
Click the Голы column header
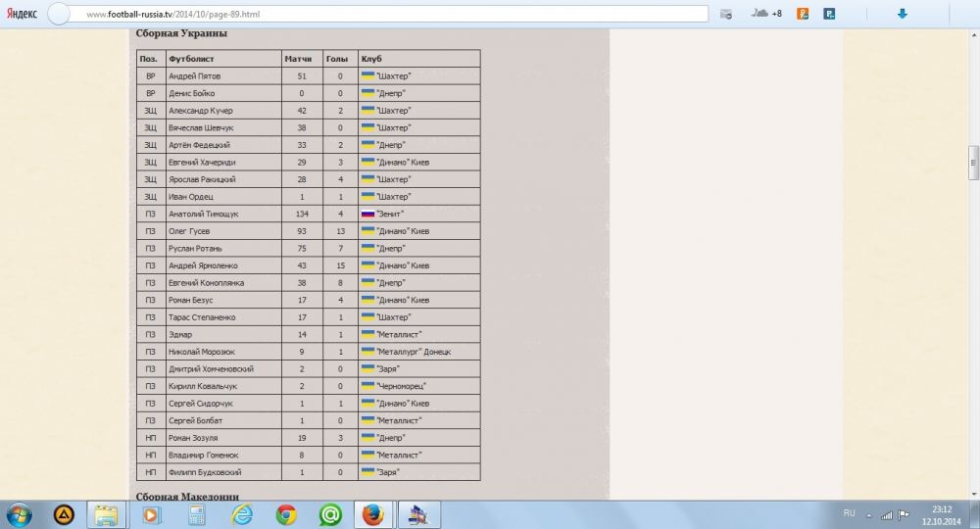coord(337,59)
